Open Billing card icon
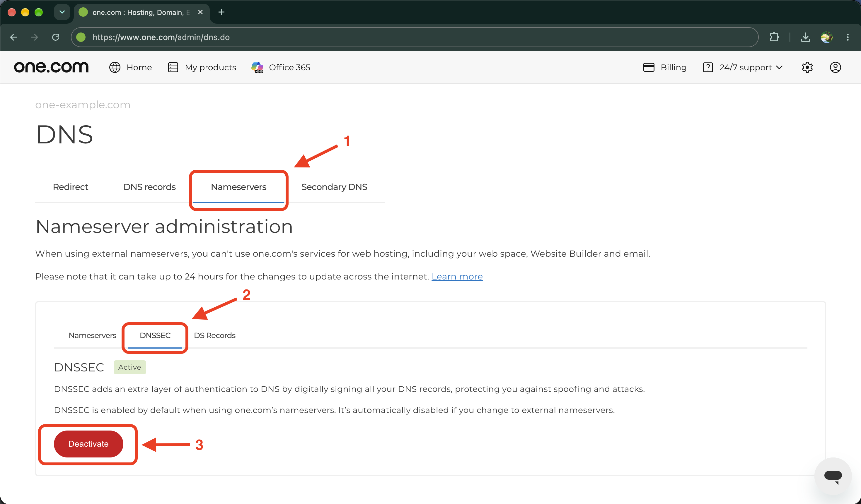Viewport: 861px width, 504px height. 649,67
